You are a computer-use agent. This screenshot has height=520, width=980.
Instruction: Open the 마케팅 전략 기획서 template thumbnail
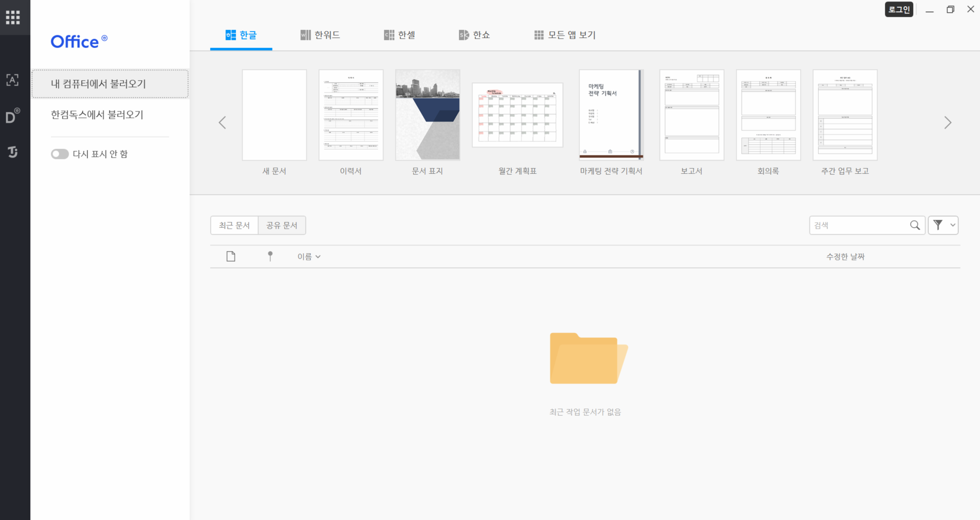pyautogui.click(x=612, y=115)
